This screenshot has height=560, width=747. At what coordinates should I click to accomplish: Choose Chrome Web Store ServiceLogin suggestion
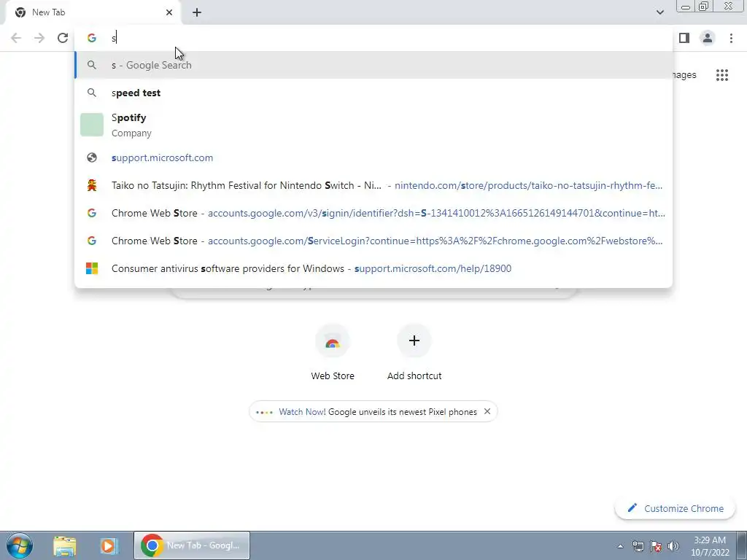373,241
